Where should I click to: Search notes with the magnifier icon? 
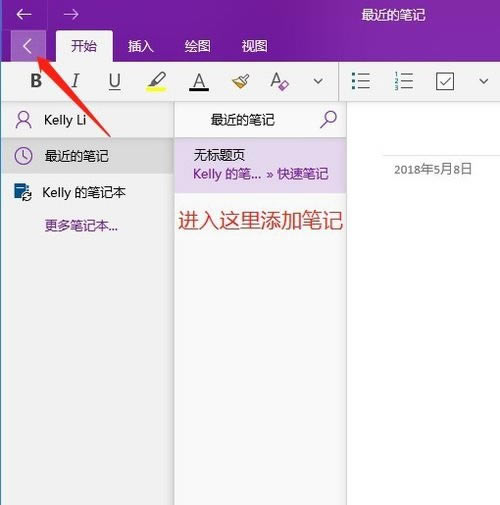click(328, 119)
